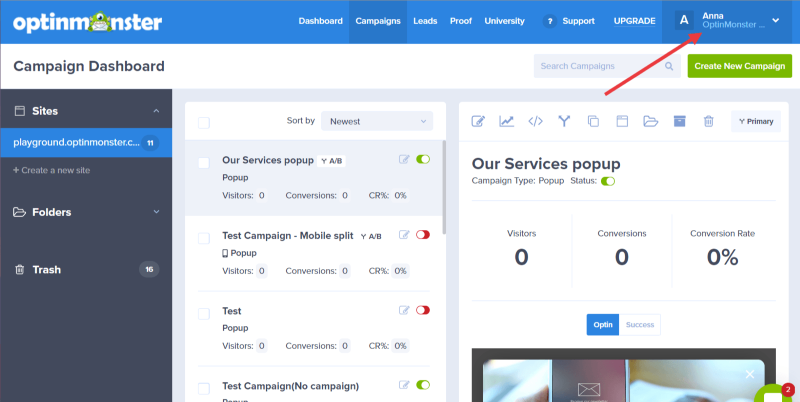
Task: Check the Our Services popup checkbox
Action: (x=204, y=162)
